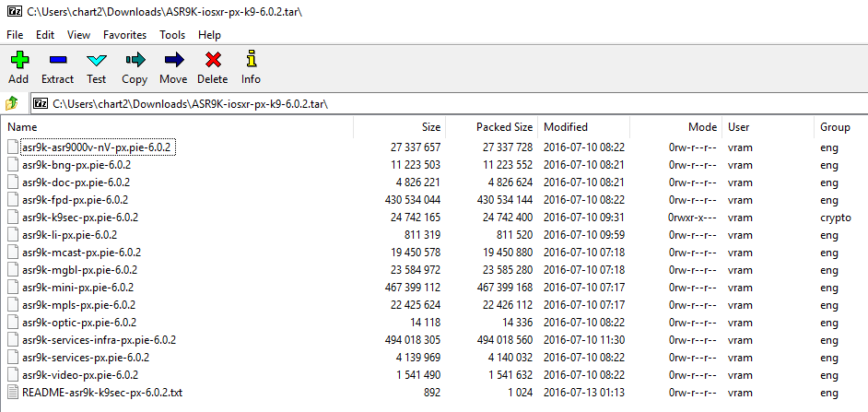Sort by Modified column header
Image resolution: width=868 pixels, height=412 pixels.
click(566, 127)
